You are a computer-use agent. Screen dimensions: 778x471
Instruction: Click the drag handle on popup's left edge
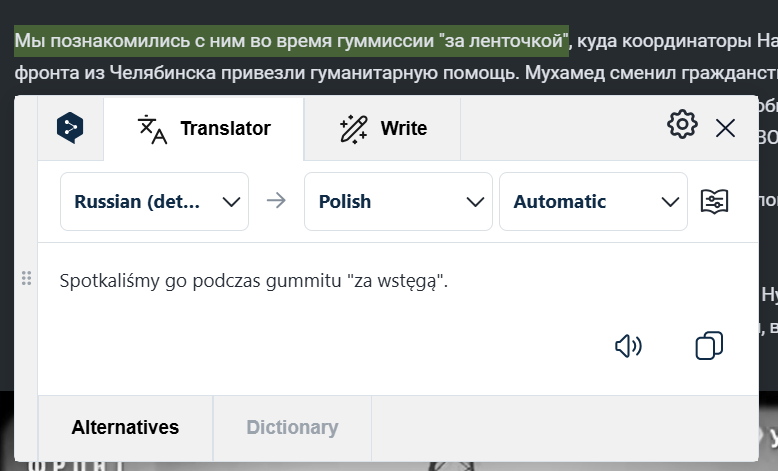(27, 279)
